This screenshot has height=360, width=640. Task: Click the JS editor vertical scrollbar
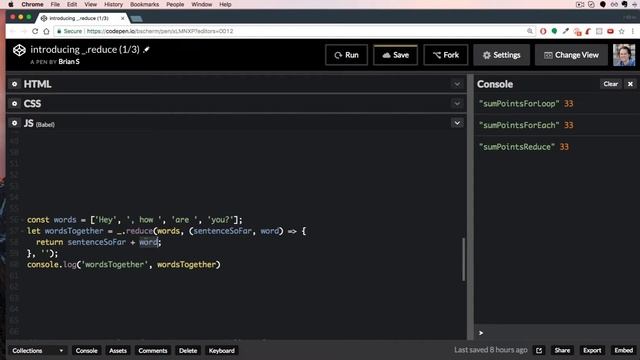(x=464, y=259)
